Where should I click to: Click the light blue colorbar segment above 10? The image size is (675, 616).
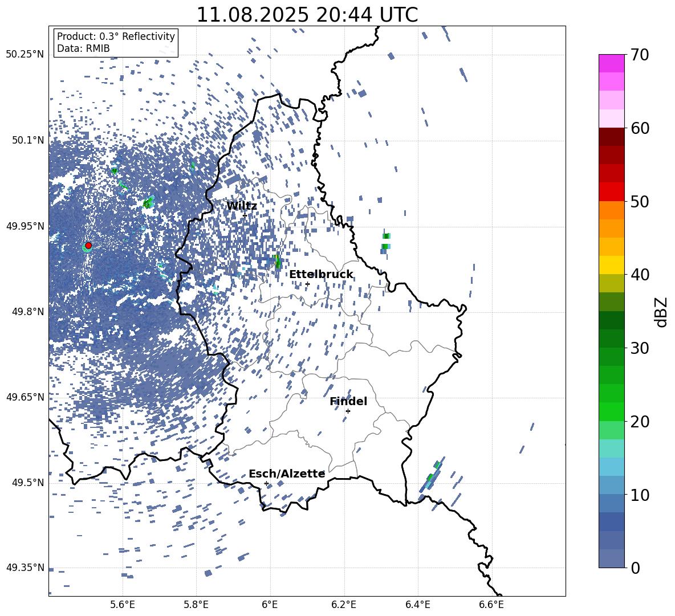[x=612, y=467]
